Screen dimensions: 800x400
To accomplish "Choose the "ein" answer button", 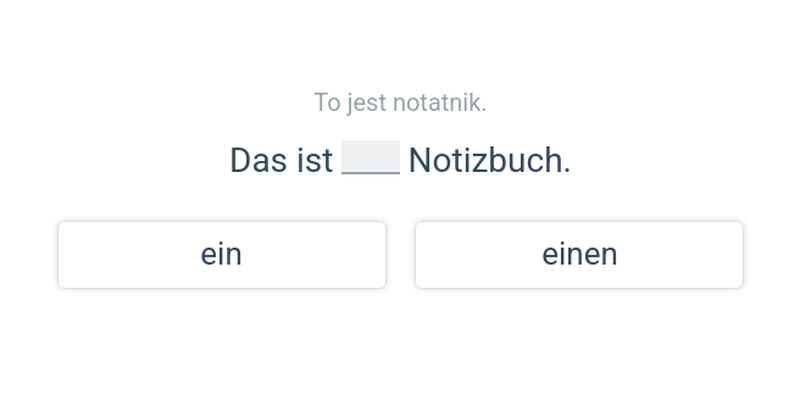I will [221, 255].
